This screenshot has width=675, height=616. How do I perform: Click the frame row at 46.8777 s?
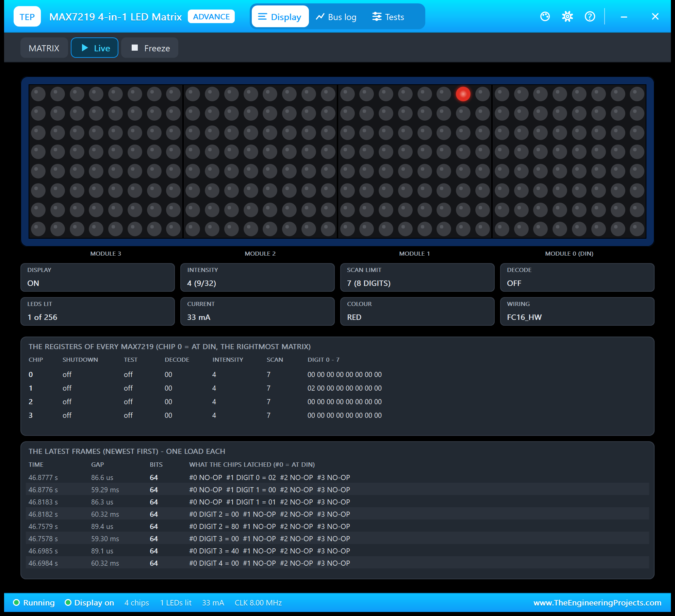click(337, 477)
